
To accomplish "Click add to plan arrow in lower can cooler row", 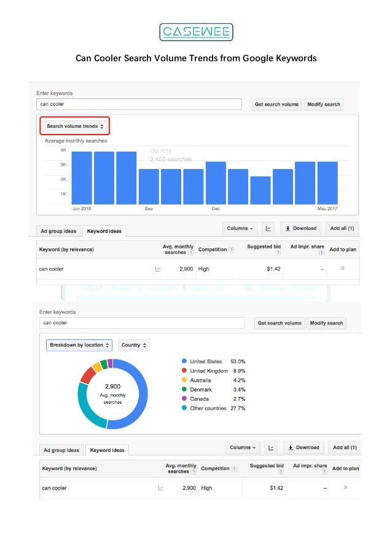I will (345, 487).
